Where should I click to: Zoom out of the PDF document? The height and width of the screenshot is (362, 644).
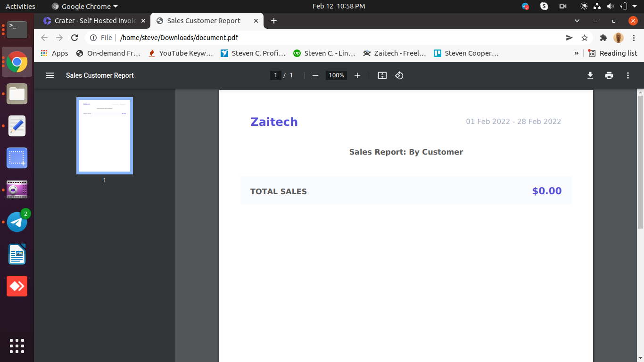click(x=315, y=75)
